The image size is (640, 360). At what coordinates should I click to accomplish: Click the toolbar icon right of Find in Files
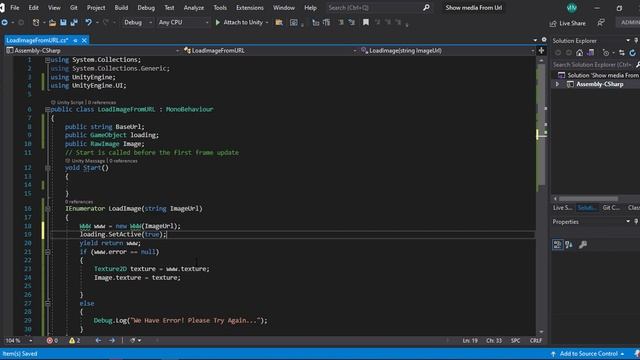pyautogui.click(x=293, y=22)
